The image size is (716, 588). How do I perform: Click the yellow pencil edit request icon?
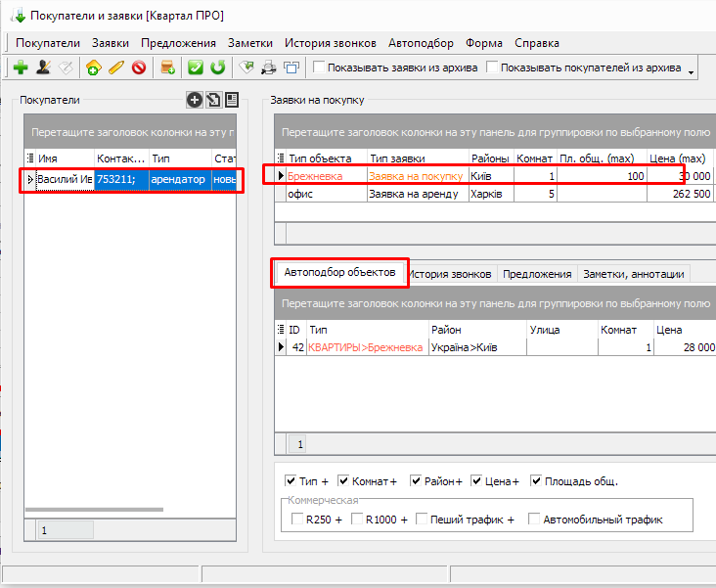[x=116, y=68]
